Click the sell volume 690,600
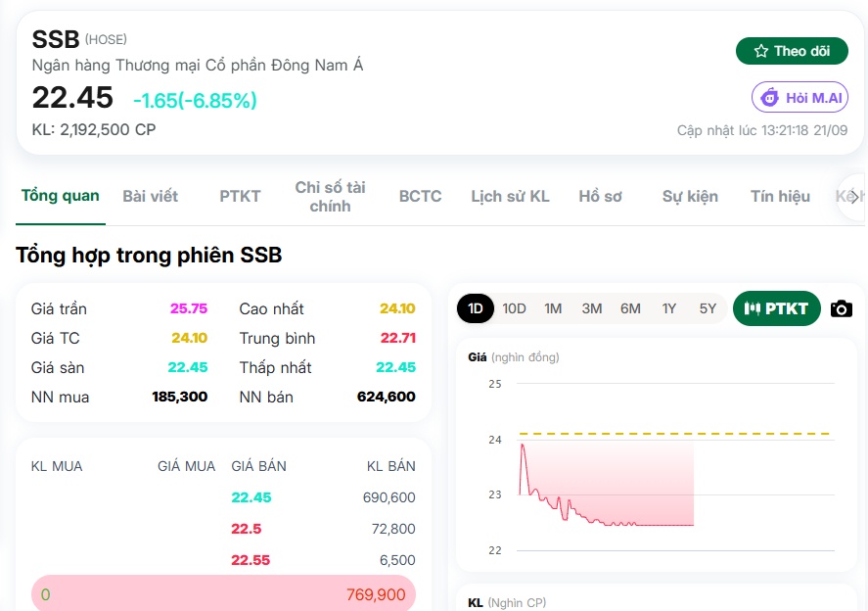Viewport: 868px width, 611px height. 389,497
